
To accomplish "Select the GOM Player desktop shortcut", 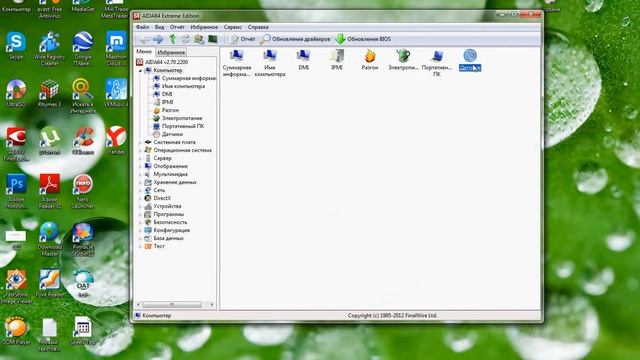I will [x=16, y=331].
